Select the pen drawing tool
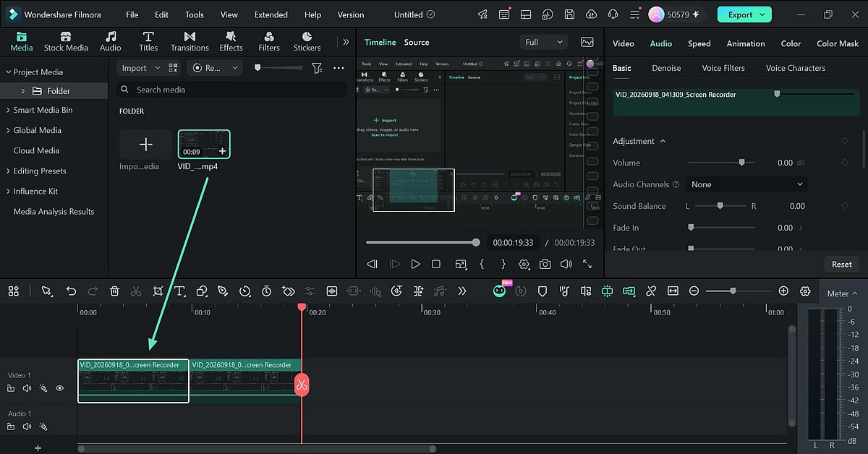The image size is (868, 454). click(x=223, y=291)
